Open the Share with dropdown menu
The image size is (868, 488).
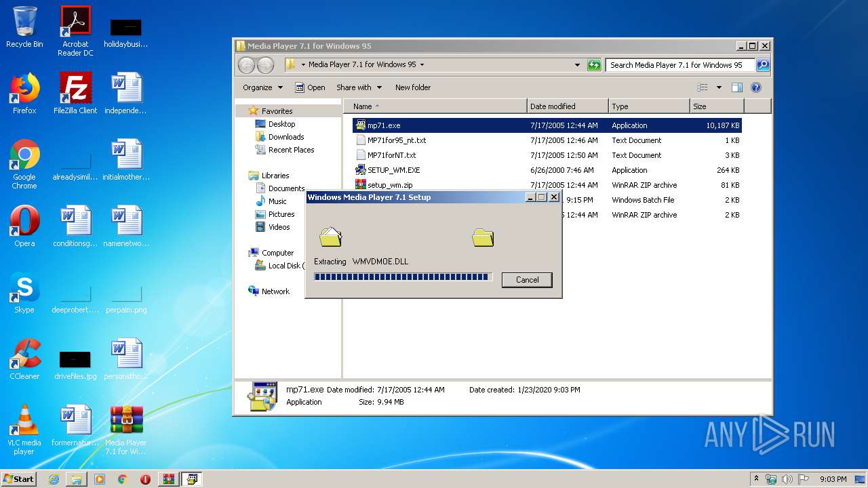(359, 87)
